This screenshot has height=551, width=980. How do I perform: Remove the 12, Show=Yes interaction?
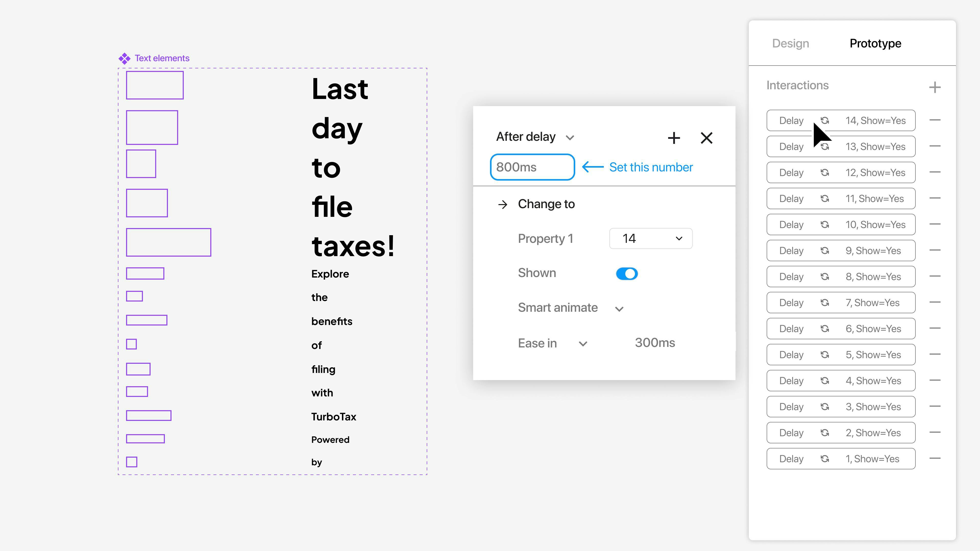coord(934,172)
